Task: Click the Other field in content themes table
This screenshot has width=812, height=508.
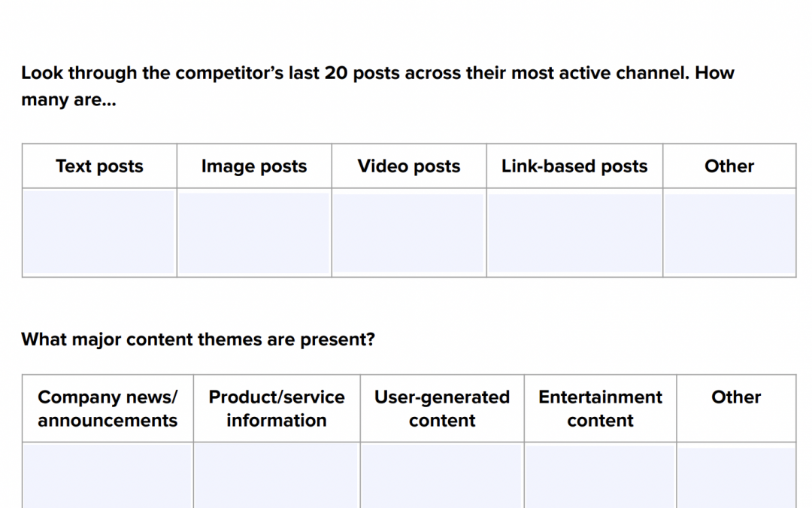Action: point(736,476)
